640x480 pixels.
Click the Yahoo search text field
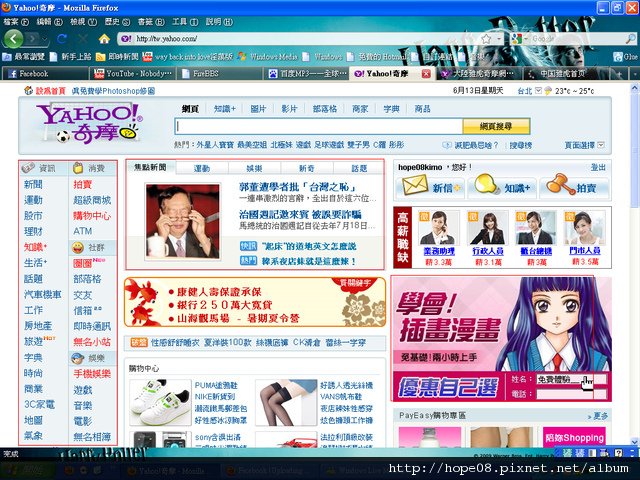tap(318, 126)
